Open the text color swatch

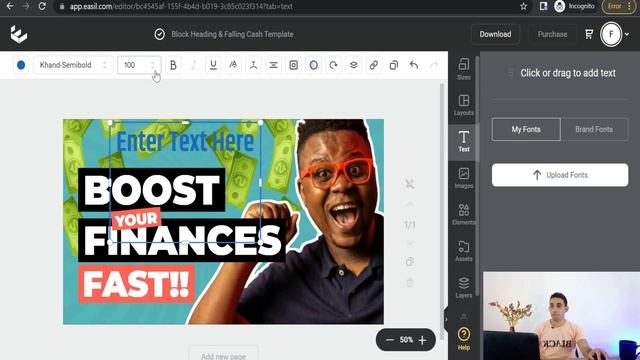[x=21, y=65]
